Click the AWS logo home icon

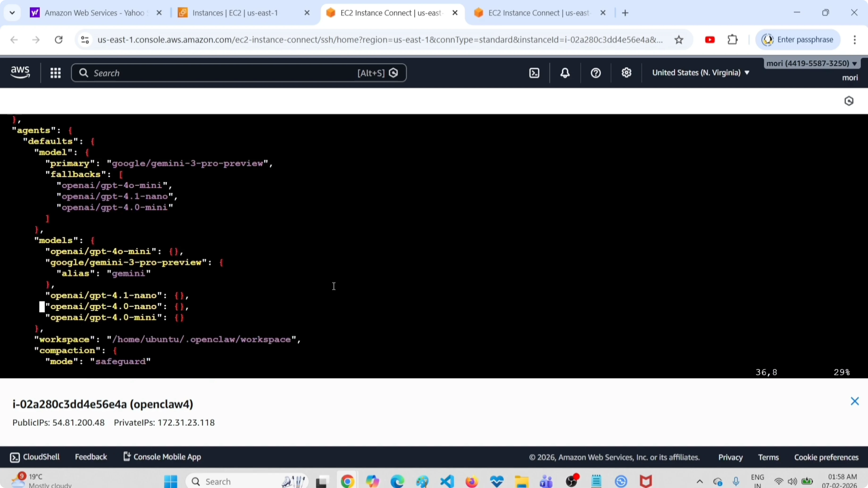pos(20,72)
